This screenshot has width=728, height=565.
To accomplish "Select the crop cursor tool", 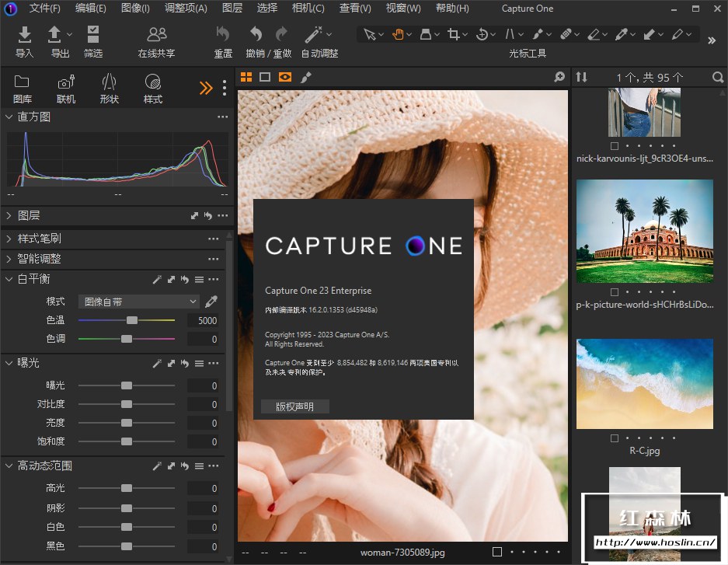I will click(455, 34).
